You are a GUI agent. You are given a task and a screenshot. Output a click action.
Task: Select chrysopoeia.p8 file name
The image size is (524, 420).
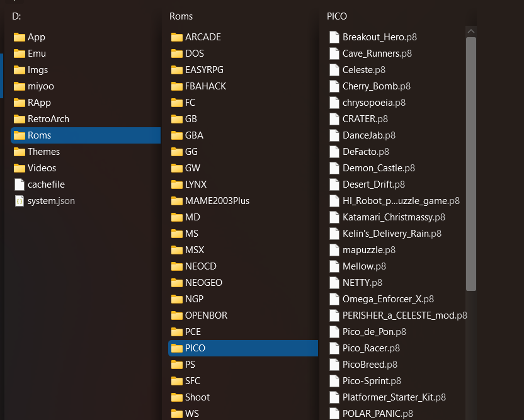(374, 103)
